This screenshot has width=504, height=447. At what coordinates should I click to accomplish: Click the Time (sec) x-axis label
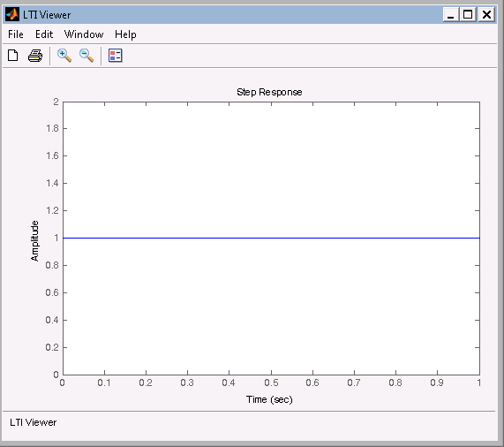tap(269, 399)
